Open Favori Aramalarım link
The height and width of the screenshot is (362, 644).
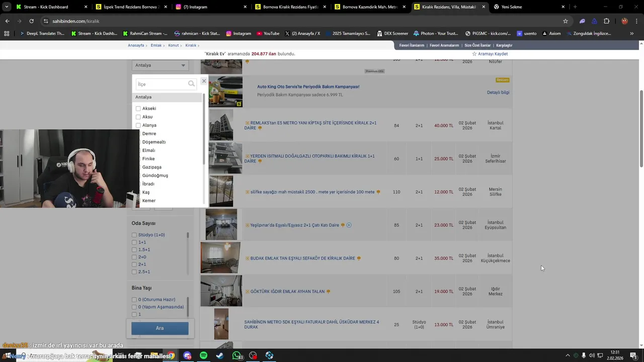point(444,45)
